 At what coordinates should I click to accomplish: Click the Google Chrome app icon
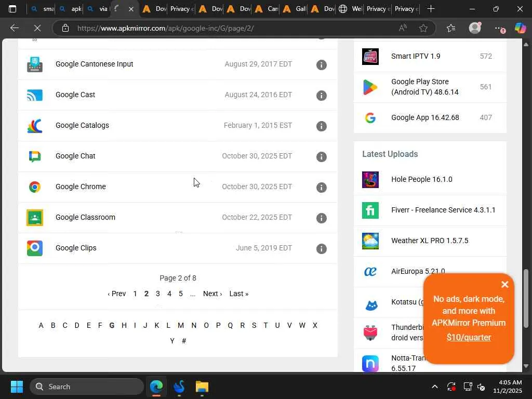point(35,187)
